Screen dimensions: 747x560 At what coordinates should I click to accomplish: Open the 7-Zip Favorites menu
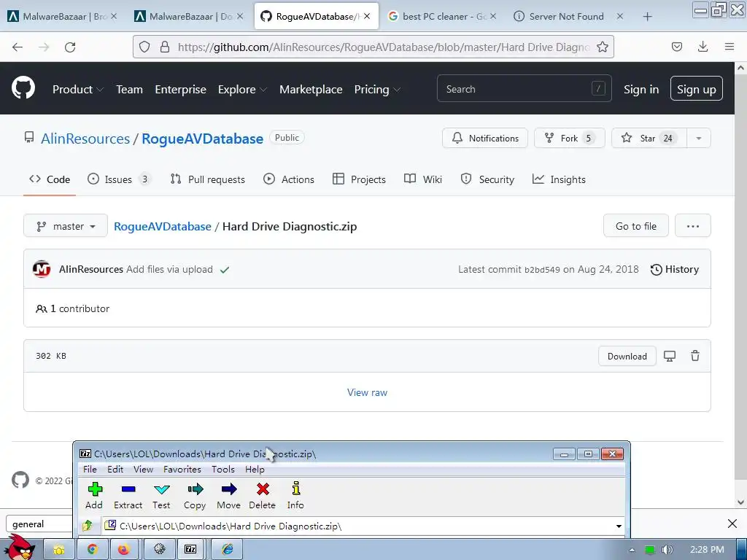[182, 469]
